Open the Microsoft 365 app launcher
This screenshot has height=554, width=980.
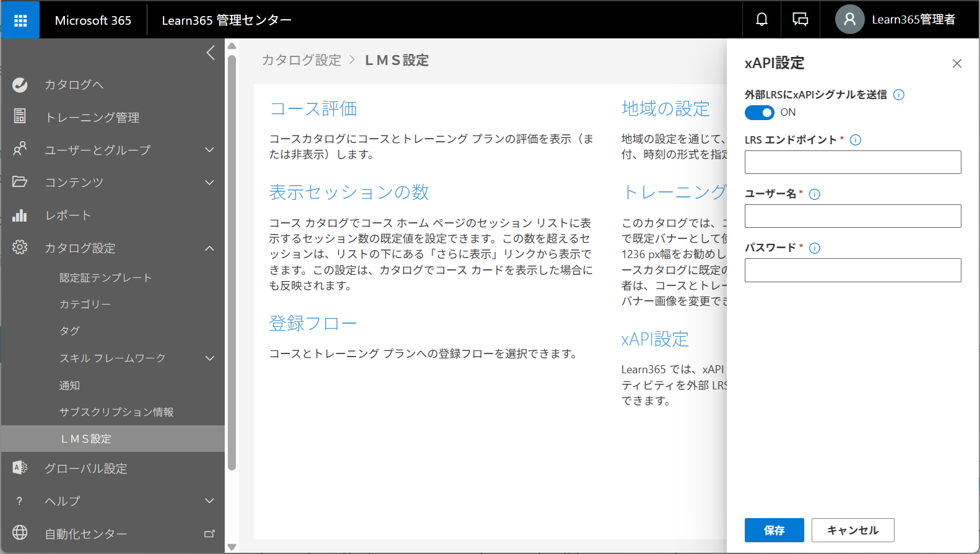click(20, 20)
